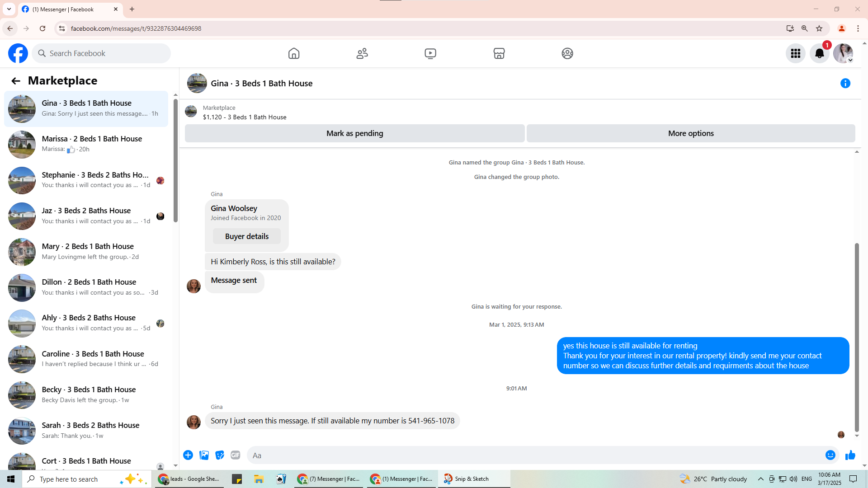Open the Facebook logo home link
This screenshot has height=488, width=868.
tap(18, 53)
